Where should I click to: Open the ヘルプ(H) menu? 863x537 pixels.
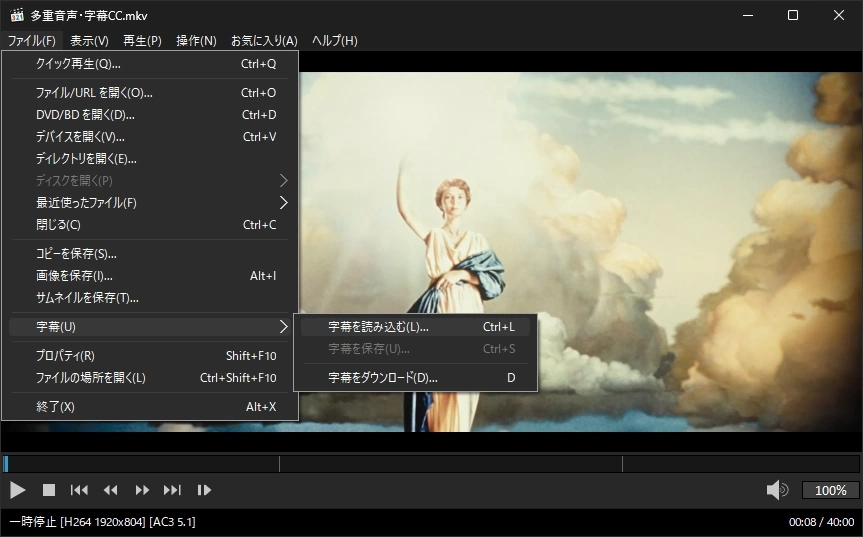click(335, 41)
